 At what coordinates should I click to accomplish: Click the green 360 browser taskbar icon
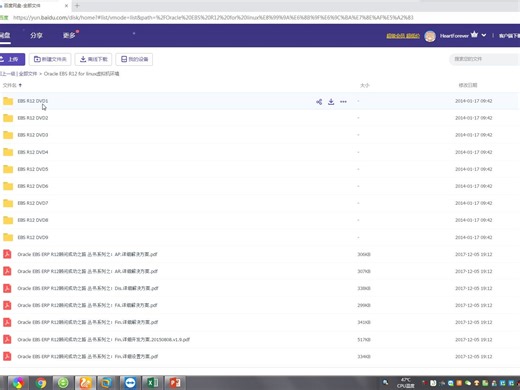coord(63,383)
